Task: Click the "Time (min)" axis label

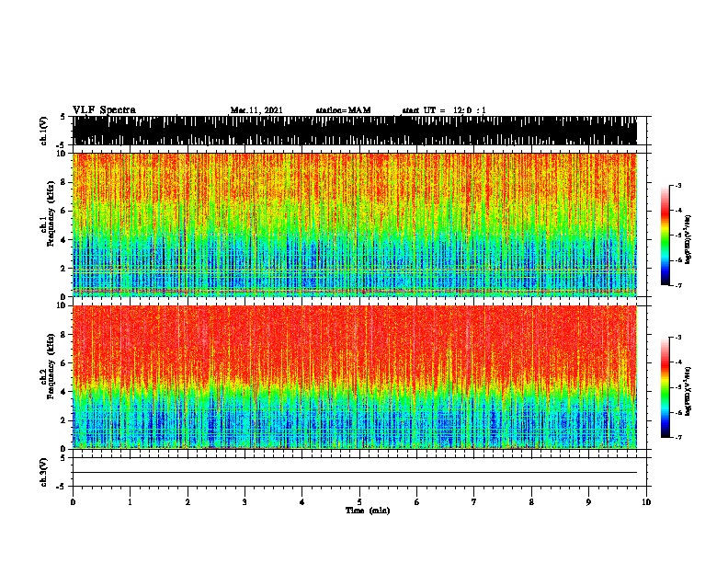Action: tap(368, 511)
